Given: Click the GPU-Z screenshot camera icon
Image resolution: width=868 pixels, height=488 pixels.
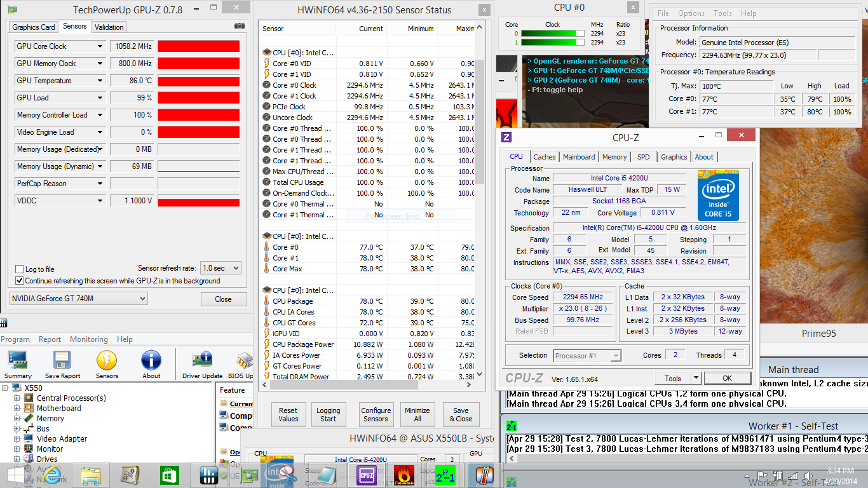Looking at the screenshot, I should pyautogui.click(x=239, y=26).
